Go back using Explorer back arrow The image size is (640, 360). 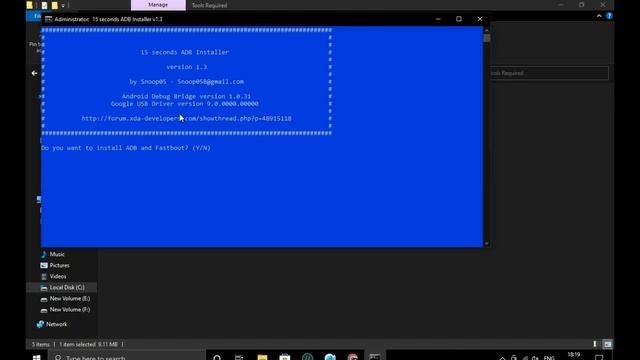pos(34,73)
